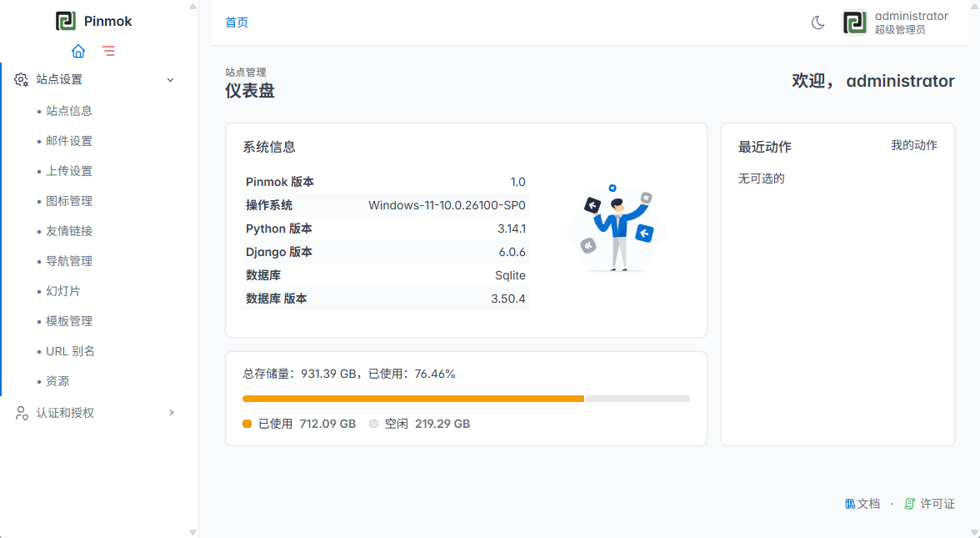
Task: Toggle the red menu collapse icon
Action: (x=108, y=51)
